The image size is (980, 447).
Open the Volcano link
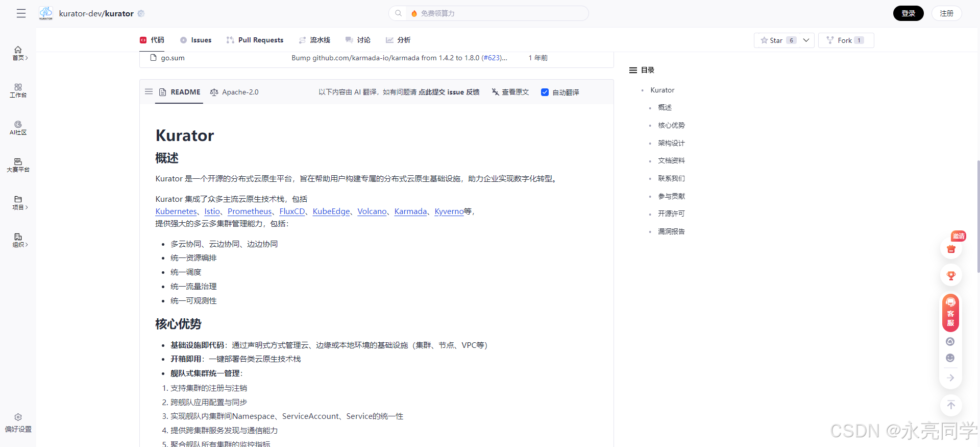(x=372, y=211)
